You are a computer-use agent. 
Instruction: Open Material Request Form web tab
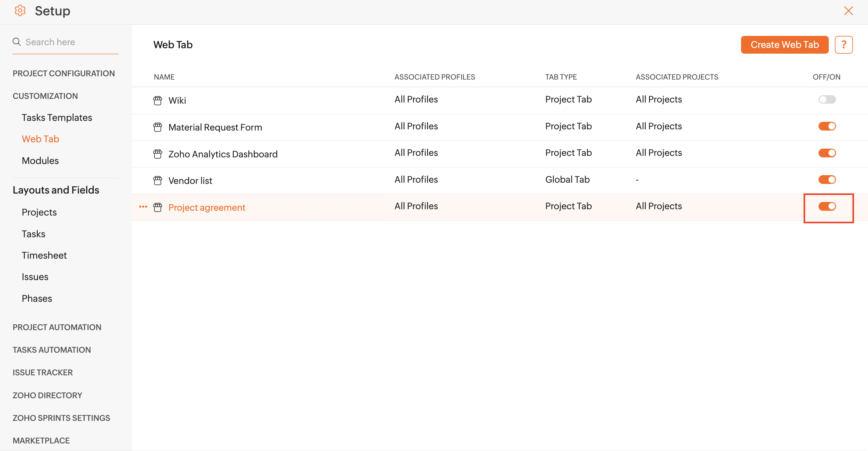click(x=215, y=127)
